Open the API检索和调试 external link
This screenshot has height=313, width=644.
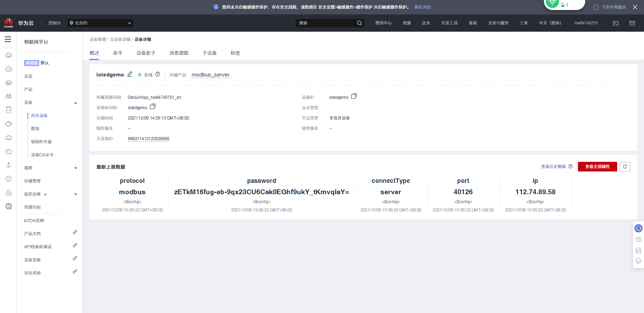[x=38, y=247]
